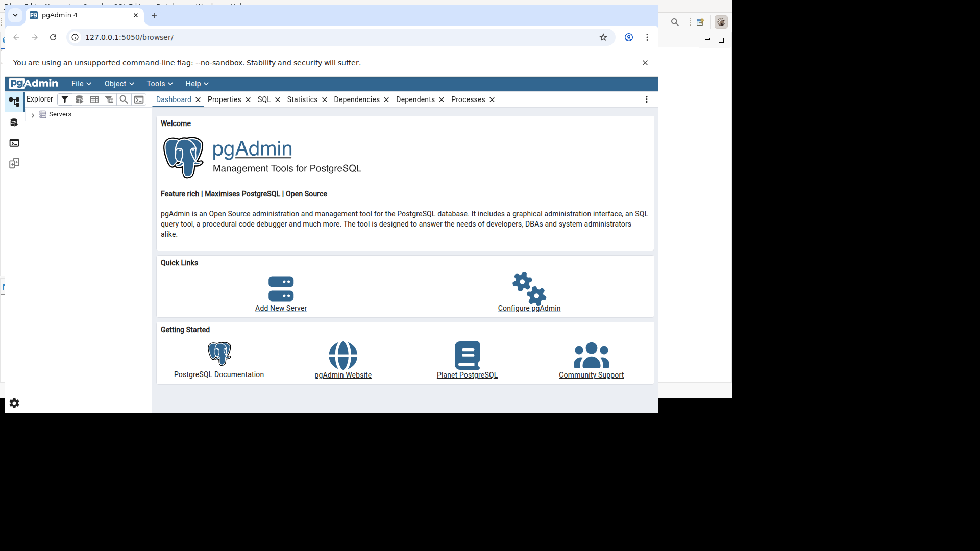Open the Schema Diff workspace icon

14,163
